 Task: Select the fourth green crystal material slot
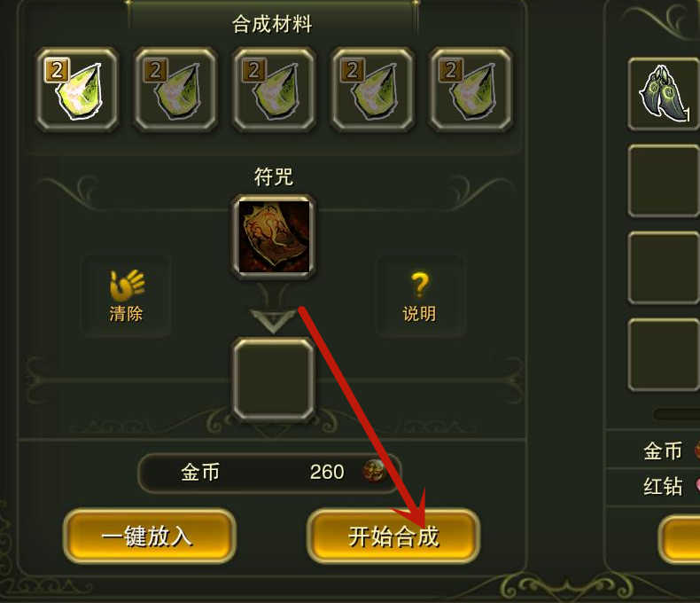372,90
